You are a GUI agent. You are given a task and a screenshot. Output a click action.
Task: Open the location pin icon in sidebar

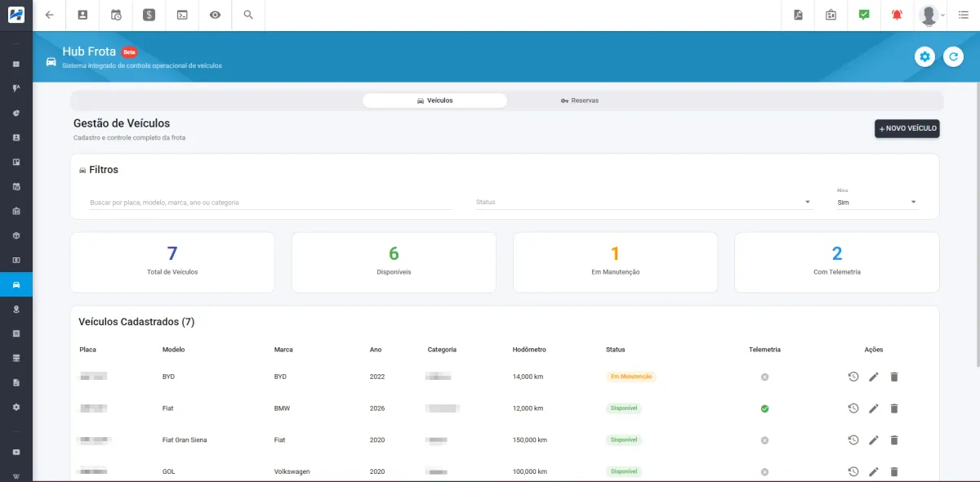point(16,309)
